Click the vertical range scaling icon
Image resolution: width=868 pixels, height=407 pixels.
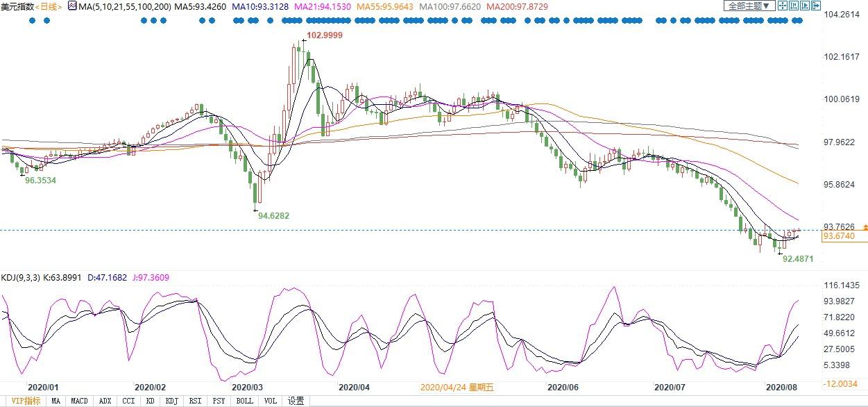(x=794, y=6)
